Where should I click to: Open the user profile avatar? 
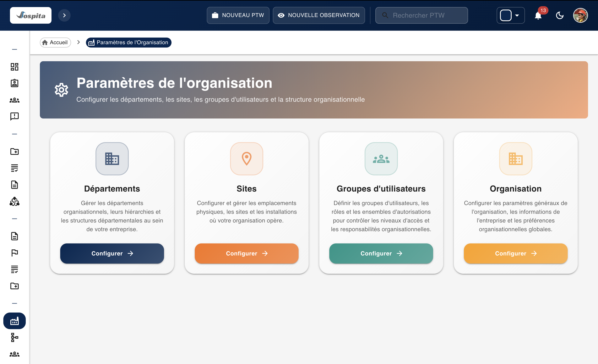(580, 15)
